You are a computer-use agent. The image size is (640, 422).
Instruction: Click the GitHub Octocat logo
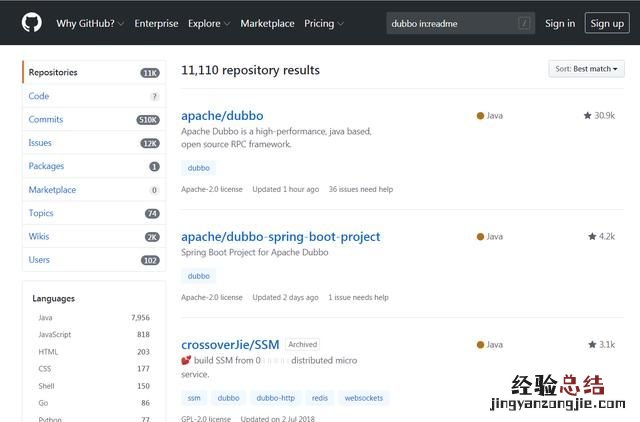click(x=32, y=23)
